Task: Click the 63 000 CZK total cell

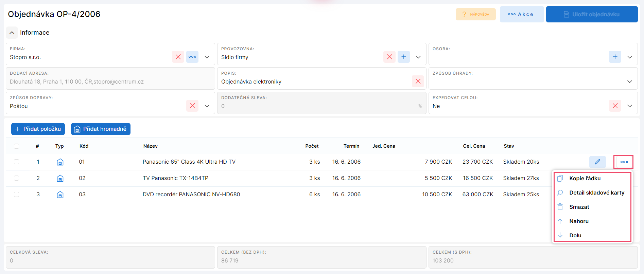Action: pos(478,195)
